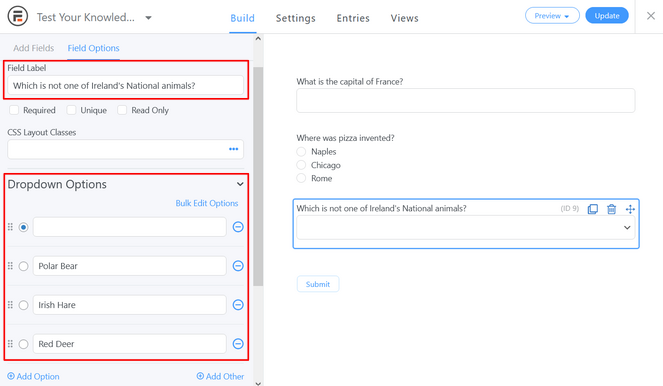Duplicate the Ireland animals field
The height and width of the screenshot is (386, 663).
point(593,209)
